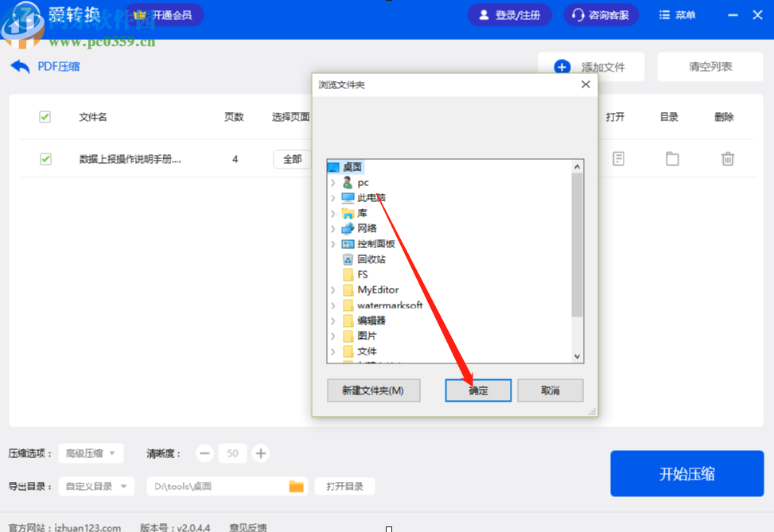The image size is (774, 532).
Task: Select the watermarksoft folder
Action: tap(390, 305)
